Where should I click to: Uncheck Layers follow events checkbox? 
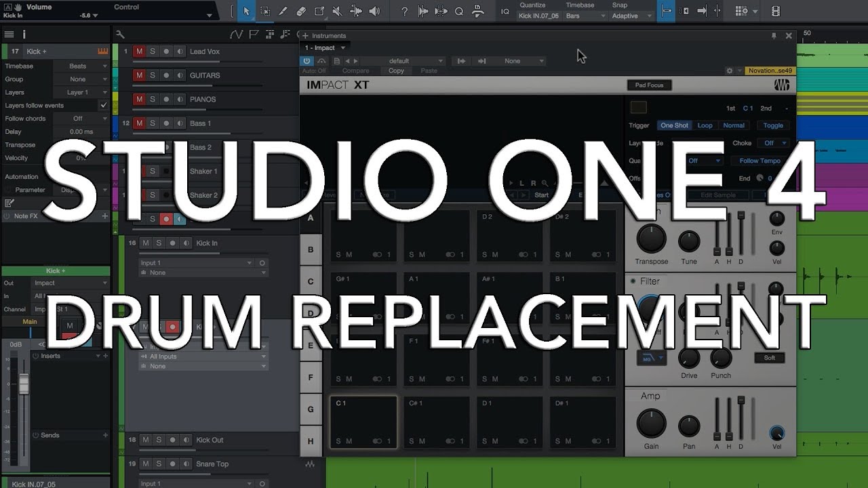point(103,106)
